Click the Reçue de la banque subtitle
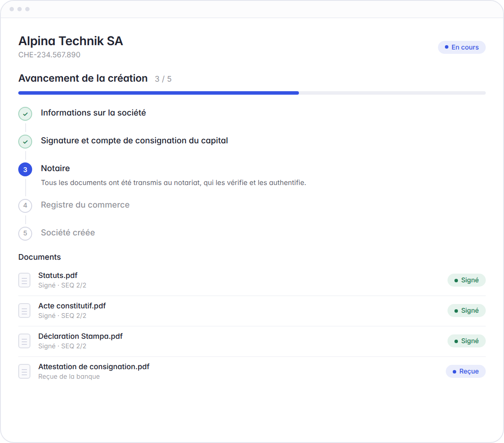Image resolution: width=504 pixels, height=443 pixels. 69,377
